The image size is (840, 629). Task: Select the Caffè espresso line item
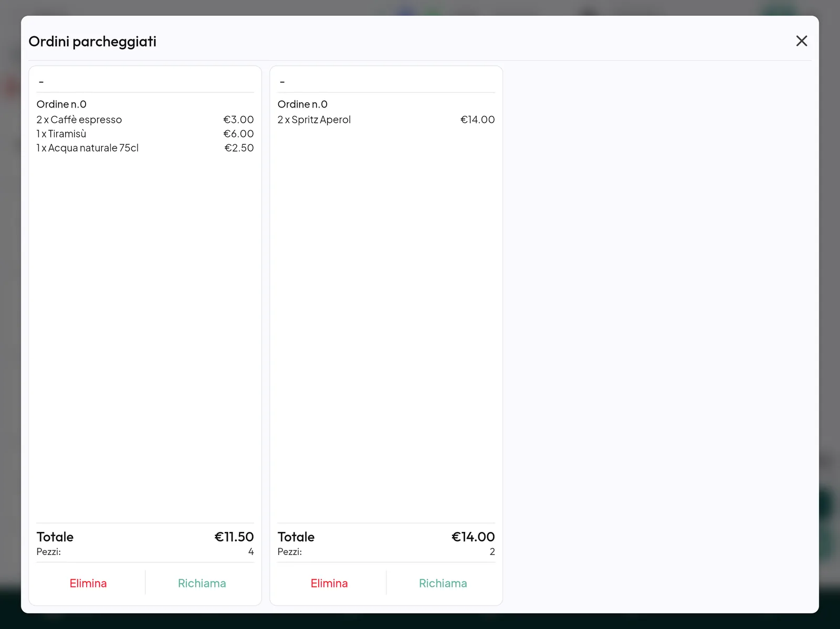pos(145,120)
